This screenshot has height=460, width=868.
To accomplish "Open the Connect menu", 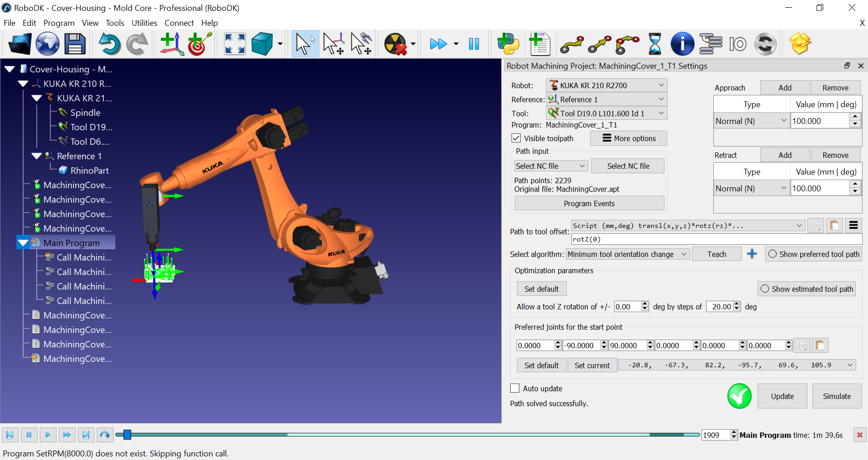I will click(x=179, y=23).
